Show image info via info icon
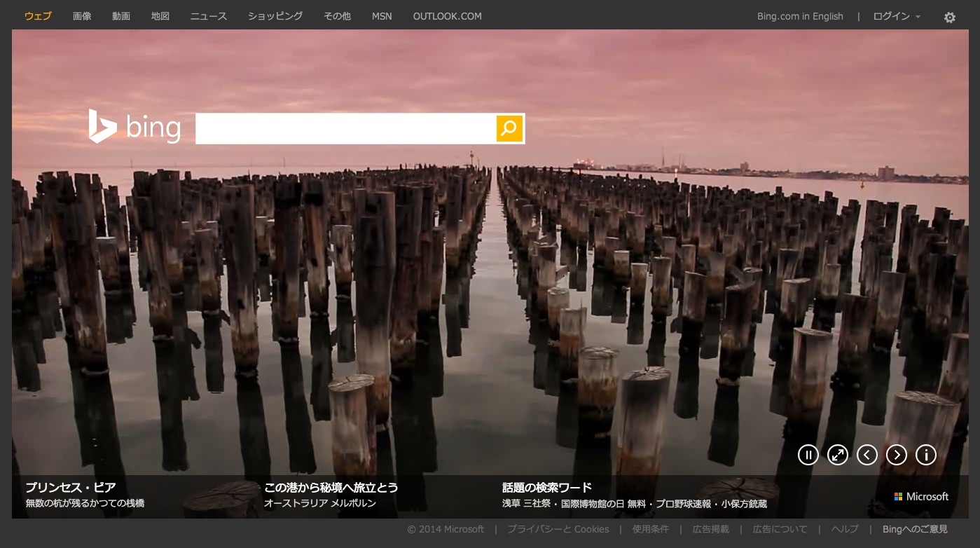980x548 pixels. tap(925, 455)
